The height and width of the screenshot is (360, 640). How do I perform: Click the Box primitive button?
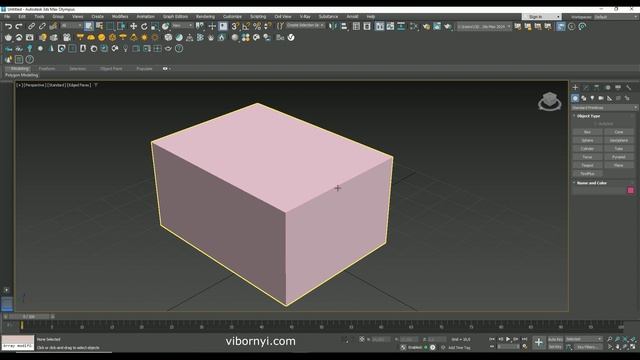click(587, 132)
